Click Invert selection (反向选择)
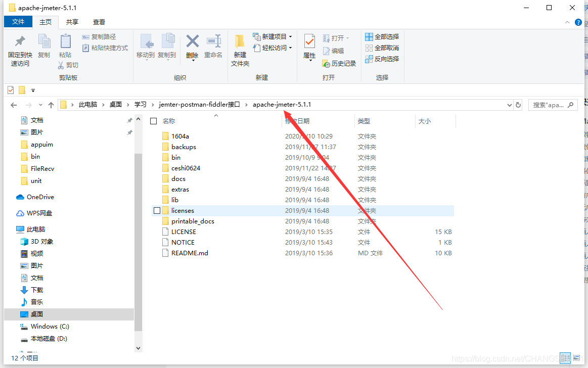This screenshot has height=368, width=588. (382, 59)
